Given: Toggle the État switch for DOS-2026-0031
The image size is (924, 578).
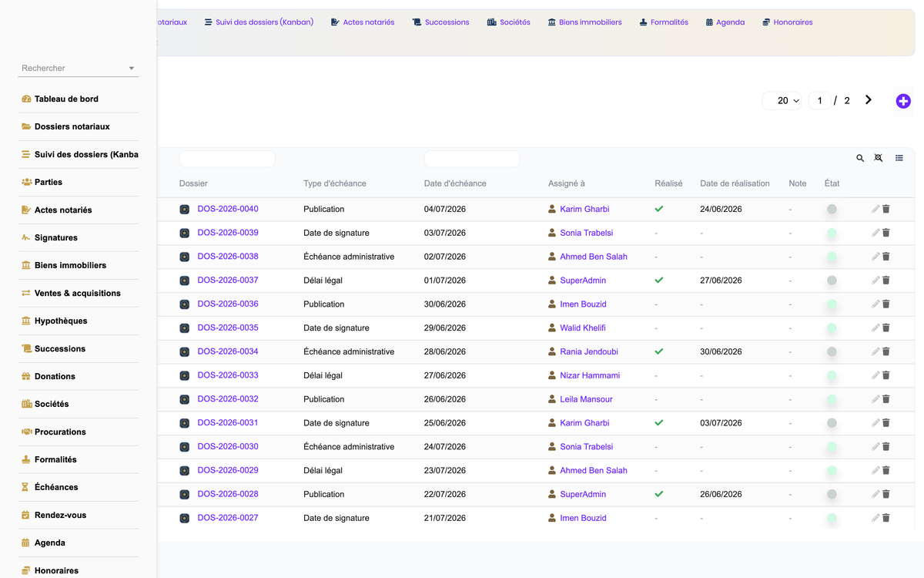Looking at the screenshot, I should (832, 423).
